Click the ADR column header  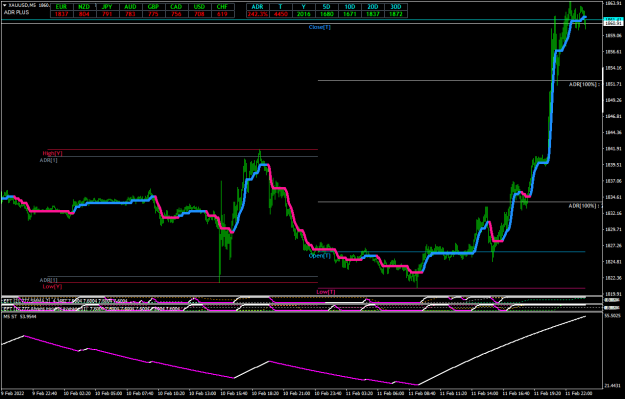257,7
